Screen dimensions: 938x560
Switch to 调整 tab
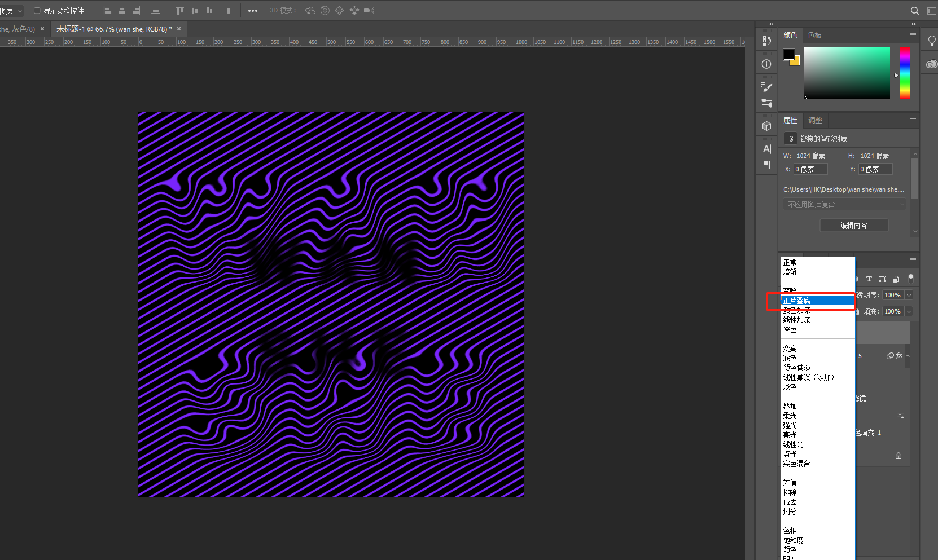pyautogui.click(x=815, y=120)
